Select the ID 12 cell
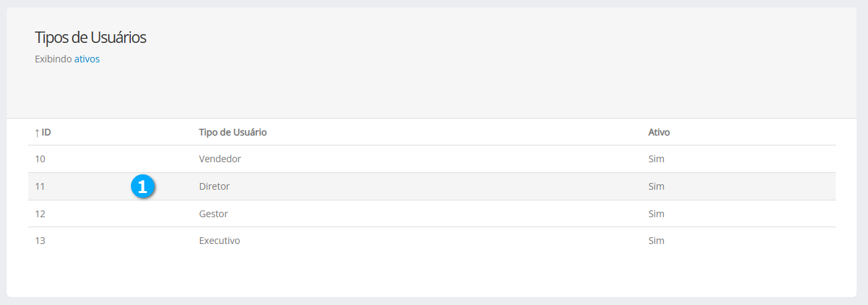 point(40,214)
